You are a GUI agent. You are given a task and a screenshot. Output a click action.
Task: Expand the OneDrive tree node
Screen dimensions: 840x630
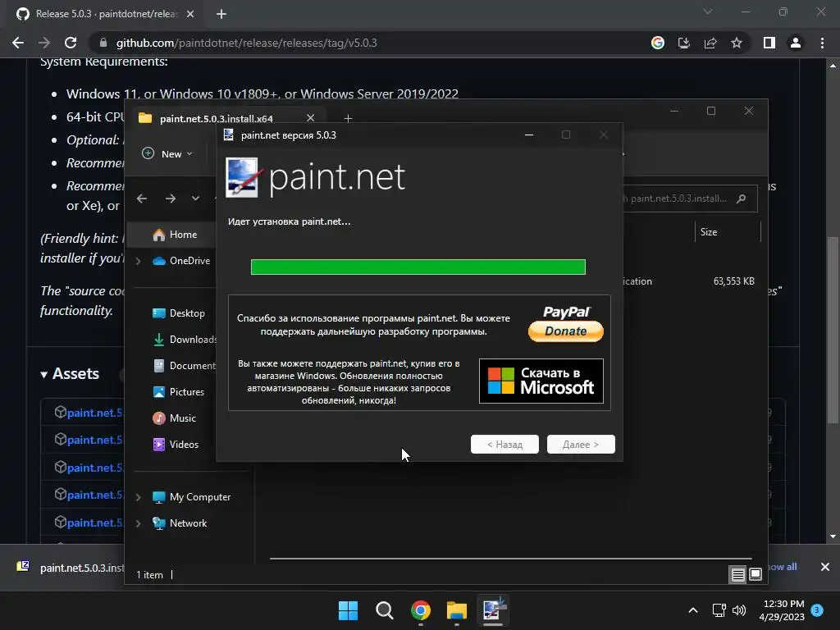138,261
